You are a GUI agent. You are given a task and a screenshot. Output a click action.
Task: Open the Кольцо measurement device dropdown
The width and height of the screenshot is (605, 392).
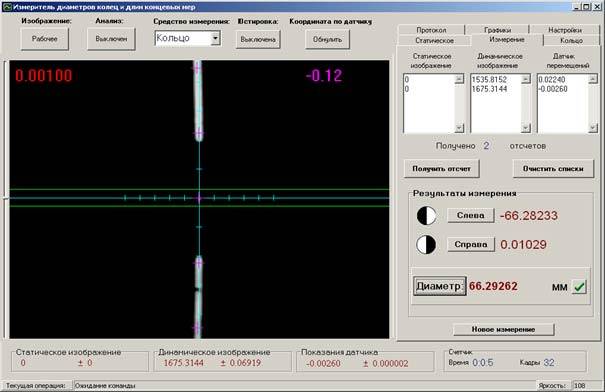tap(216, 38)
